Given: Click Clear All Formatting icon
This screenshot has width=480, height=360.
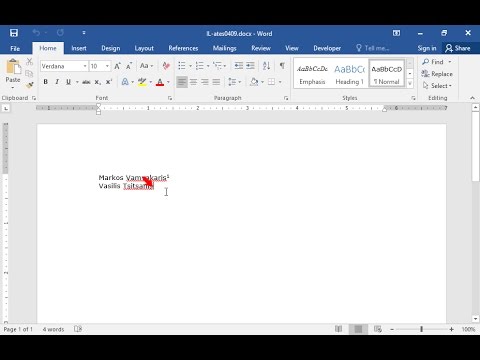Looking at the screenshot, I should (x=166, y=66).
